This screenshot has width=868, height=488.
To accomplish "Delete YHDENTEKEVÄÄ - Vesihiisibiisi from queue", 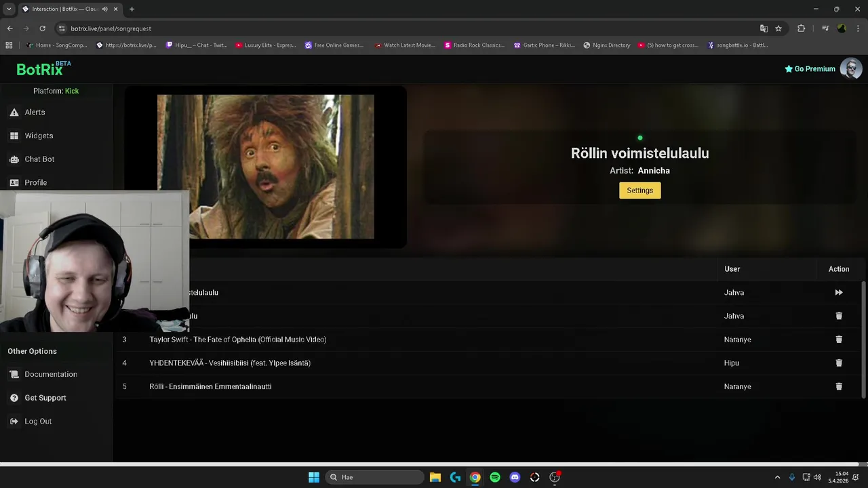I will click(x=839, y=363).
